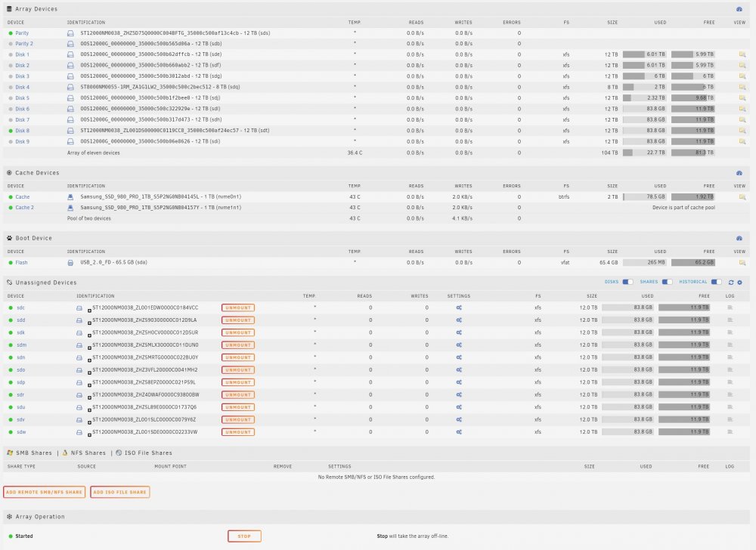The image size is (756, 550).
Task: Click the NFS Shares icon
Action: [65, 453]
